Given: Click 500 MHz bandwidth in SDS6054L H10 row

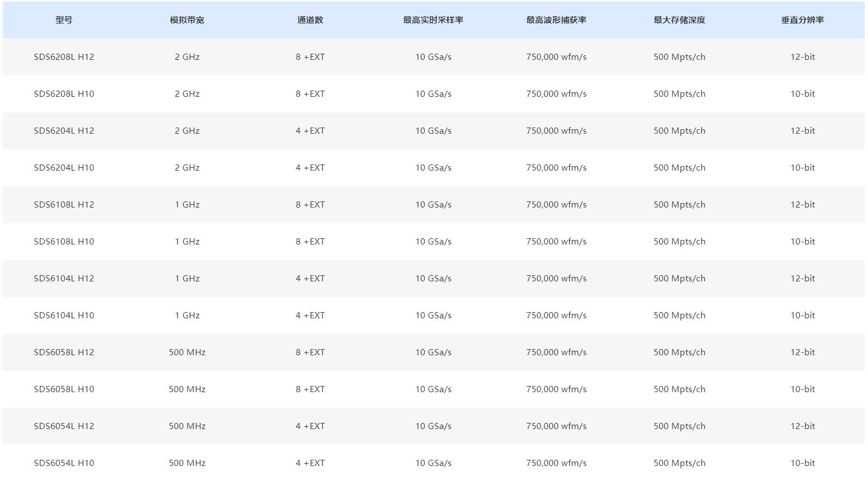Looking at the screenshot, I should 187,463.
